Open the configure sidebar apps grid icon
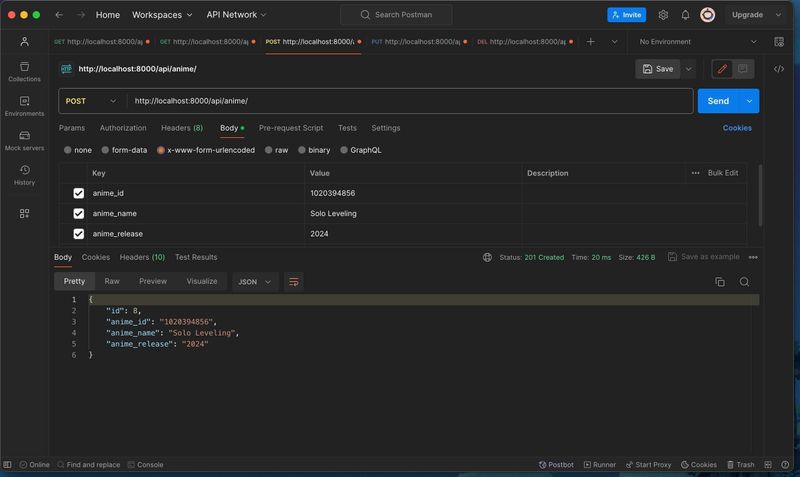 (24, 213)
